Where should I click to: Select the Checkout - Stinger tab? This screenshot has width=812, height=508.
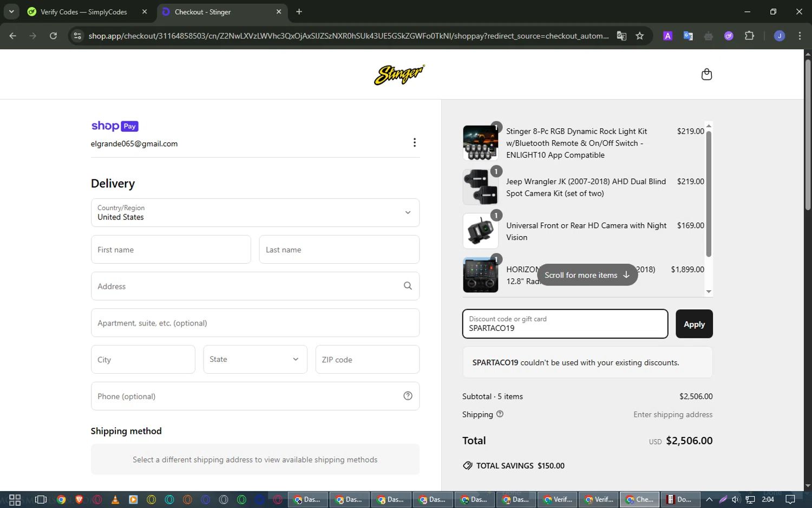[203, 11]
